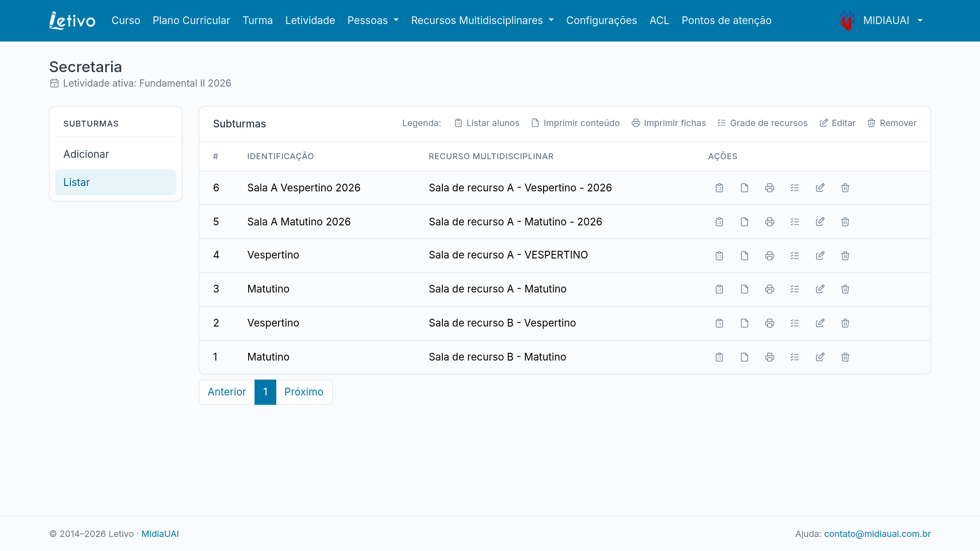Viewport: 980px width, 551px height.
Task: Click the Anterior pagination button
Action: [227, 392]
